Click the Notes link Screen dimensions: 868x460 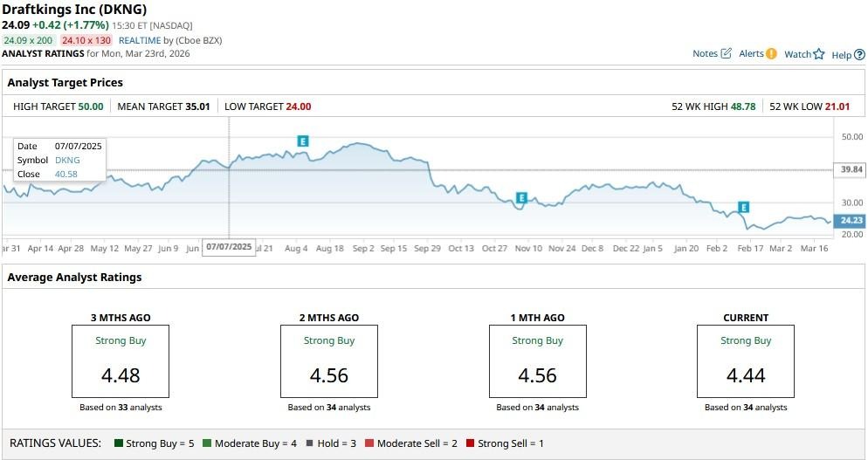click(x=705, y=54)
